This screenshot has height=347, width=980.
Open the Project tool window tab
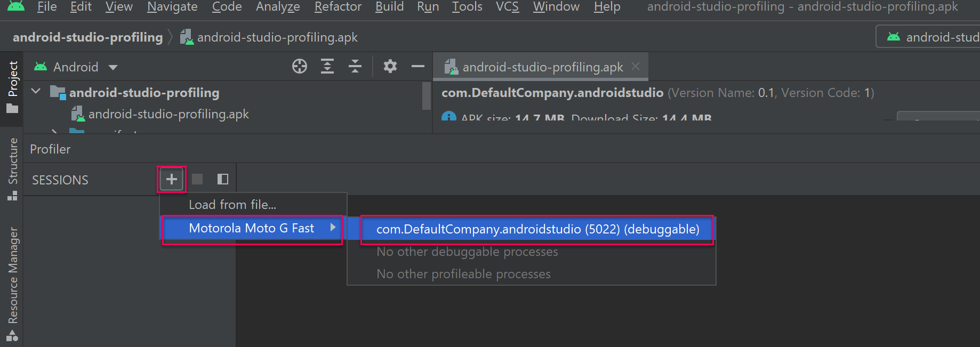[x=12, y=88]
